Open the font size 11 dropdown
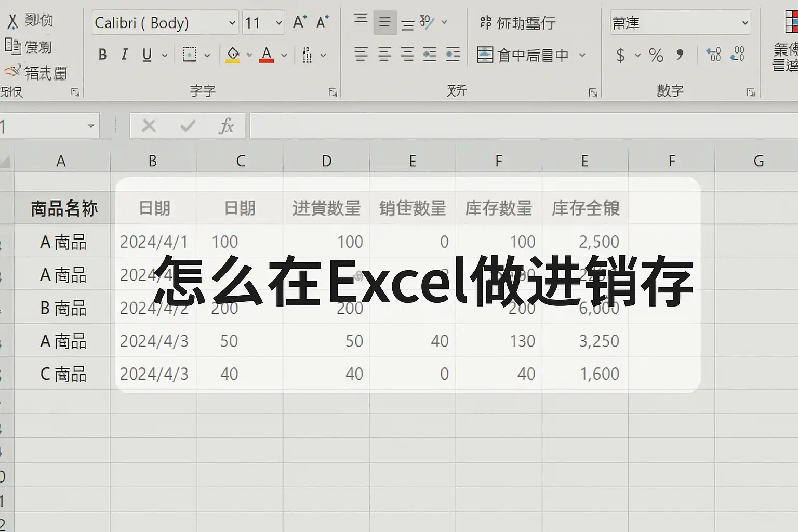This screenshot has width=798, height=532. [x=278, y=23]
